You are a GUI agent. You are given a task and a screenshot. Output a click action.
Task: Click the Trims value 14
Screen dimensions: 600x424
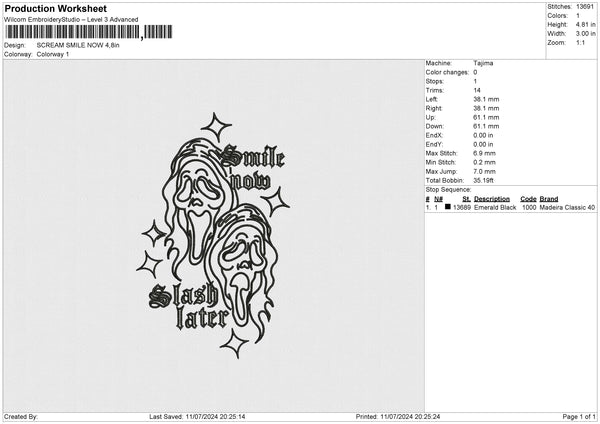[477, 90]
